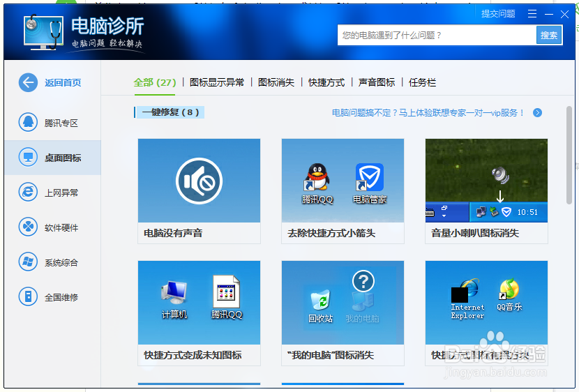579x392 pixels.
Task: Click 桌面图标 sidebar label
Action: click(x=63, y=158)
